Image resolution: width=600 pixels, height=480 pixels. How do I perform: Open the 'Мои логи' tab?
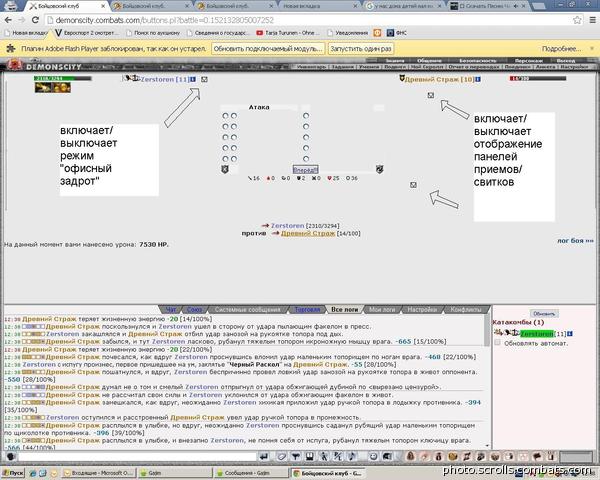click(381, 310)
